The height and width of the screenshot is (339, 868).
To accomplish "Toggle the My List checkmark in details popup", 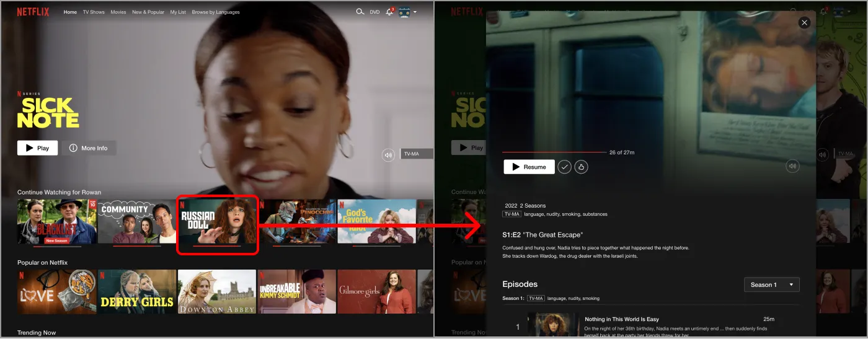I will pos(564,167).
